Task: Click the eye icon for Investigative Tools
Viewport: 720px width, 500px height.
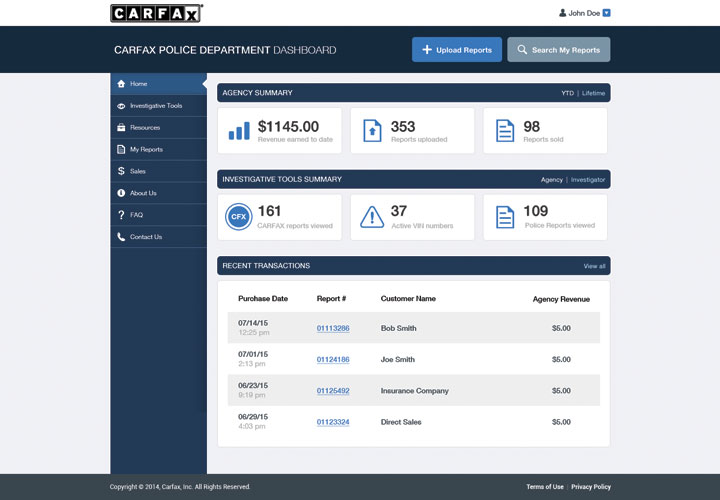Action: click(121, 106)
